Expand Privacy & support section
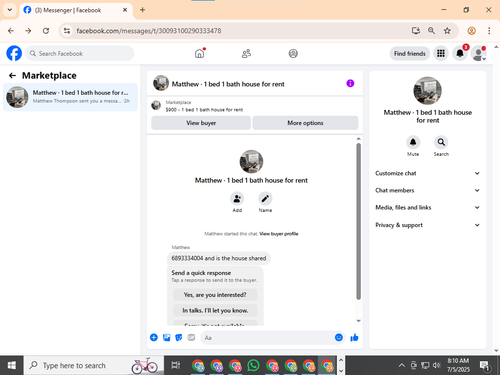 (x=427, y=225)
